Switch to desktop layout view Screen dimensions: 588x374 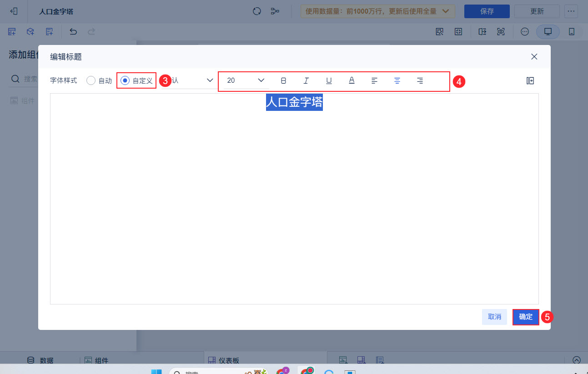548,32
